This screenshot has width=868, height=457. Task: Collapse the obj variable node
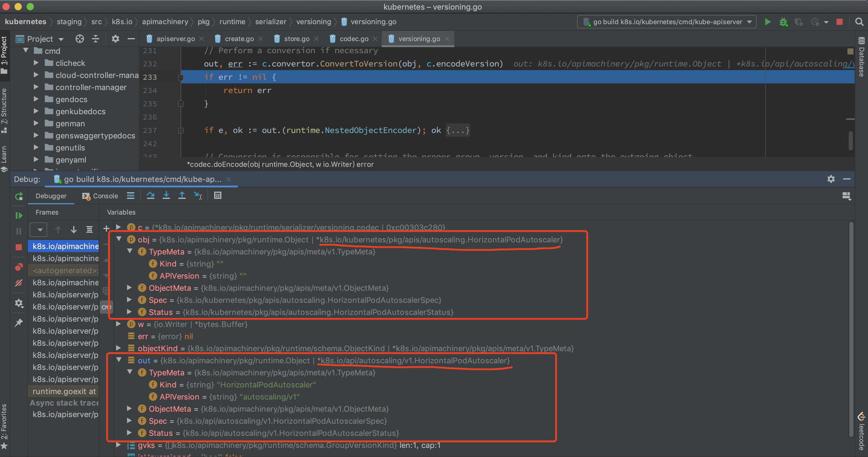(119, 239)
